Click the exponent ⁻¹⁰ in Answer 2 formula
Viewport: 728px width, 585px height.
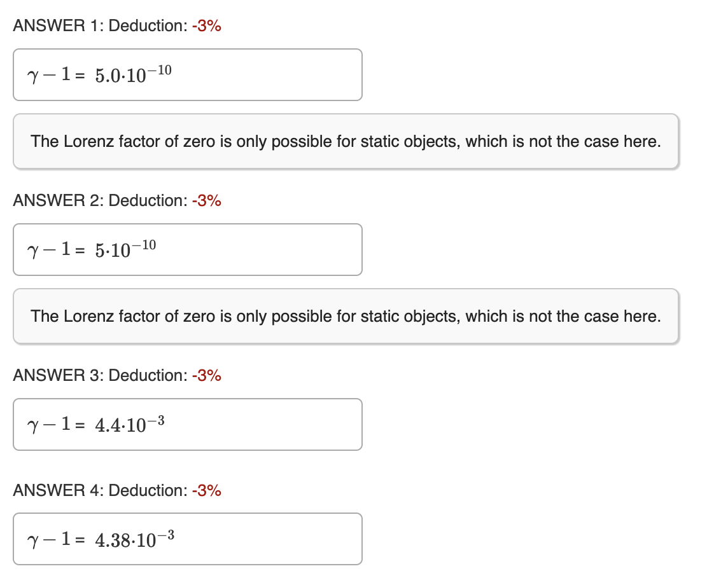144,244
